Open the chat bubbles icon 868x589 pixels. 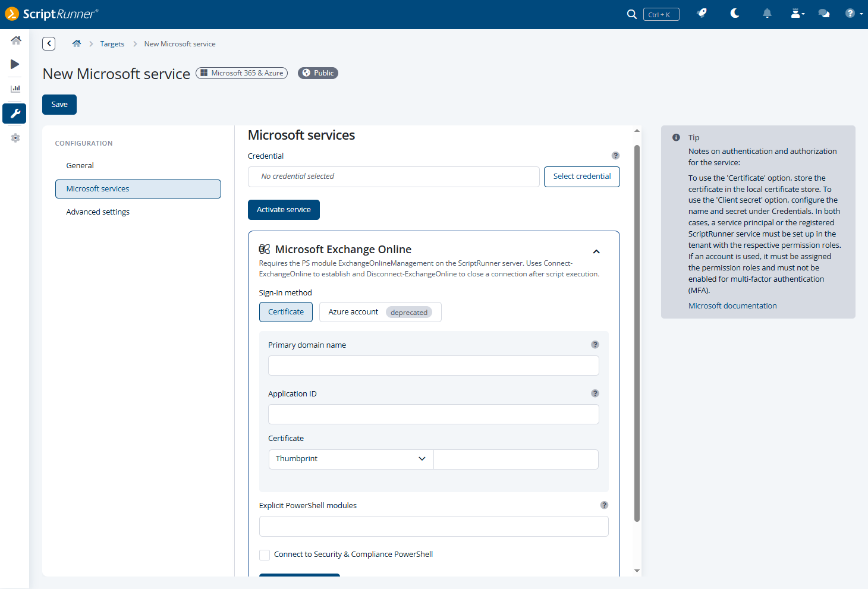tap(824, 14)
